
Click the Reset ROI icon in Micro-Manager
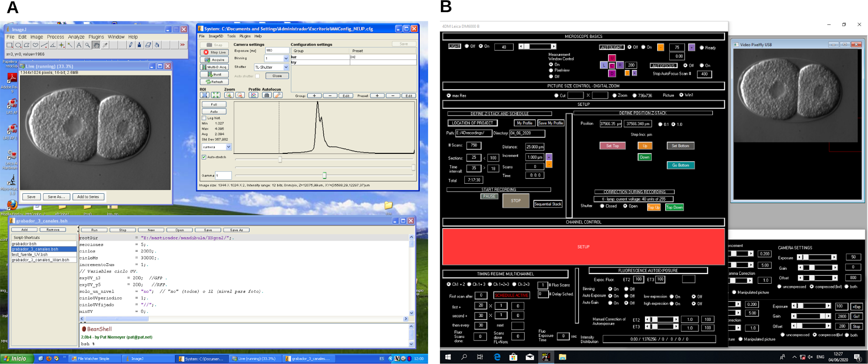point(216,95)
